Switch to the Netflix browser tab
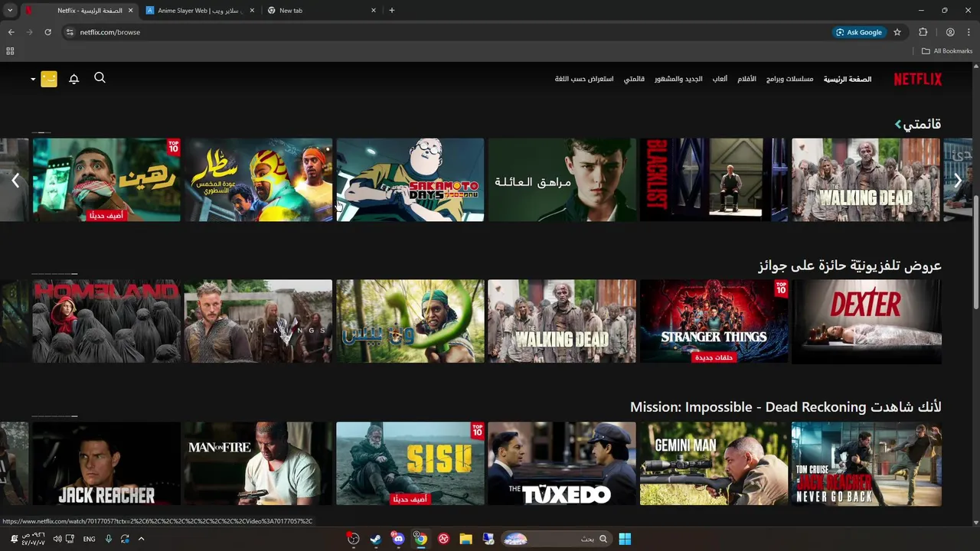The height and width of the screenshot is (551, 980). click(79, 11)
